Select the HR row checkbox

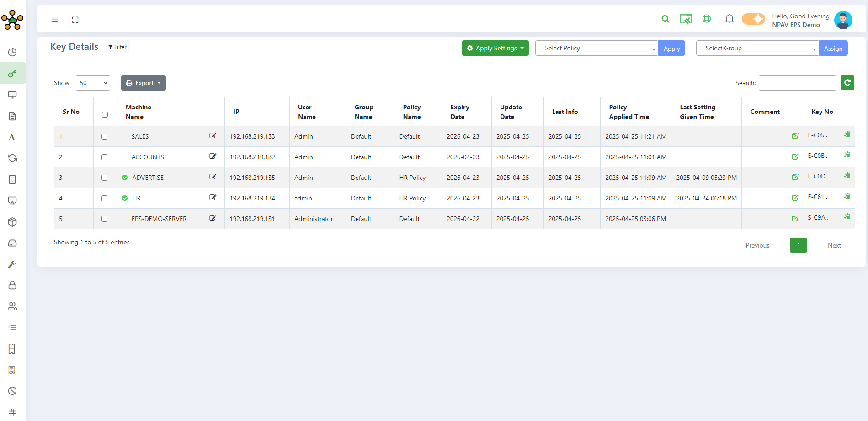click(x=104, y=198)
